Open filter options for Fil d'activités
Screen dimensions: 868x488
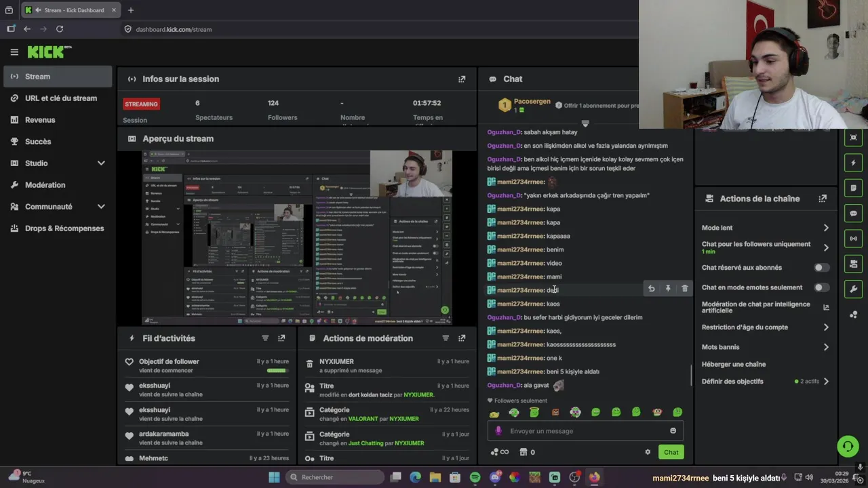tap(265, 338)
